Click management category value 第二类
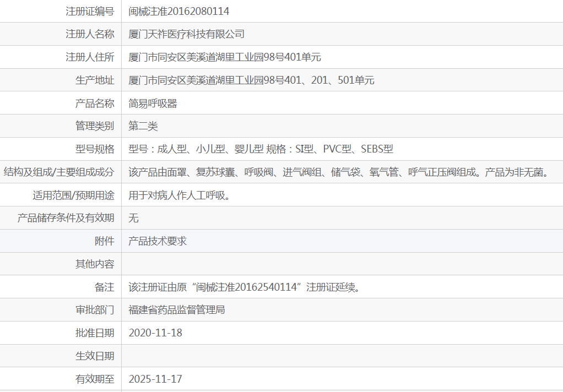Image resolution: width=563 pixels, height=392 pixels. pyautogui.click(x=143, y=126)
